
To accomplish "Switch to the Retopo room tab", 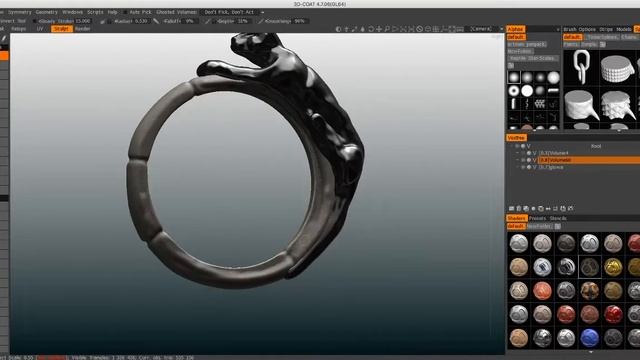I will [x=18, y=29].
